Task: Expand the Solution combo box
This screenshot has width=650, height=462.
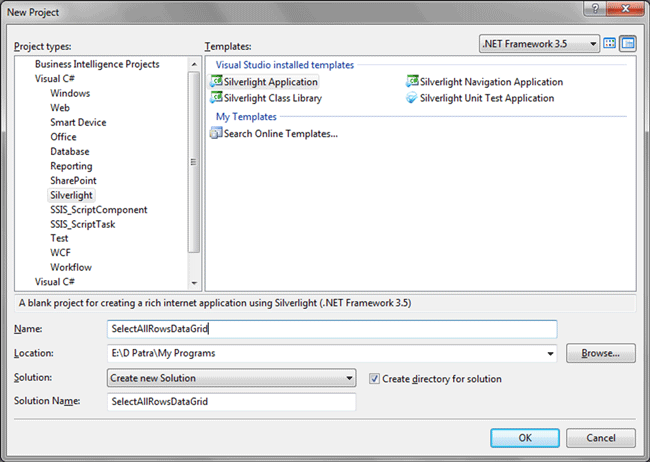Action: point(349,378)
